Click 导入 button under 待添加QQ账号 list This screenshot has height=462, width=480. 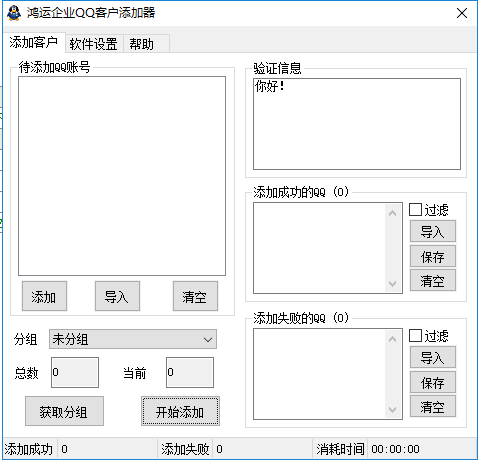click(117, 296)
